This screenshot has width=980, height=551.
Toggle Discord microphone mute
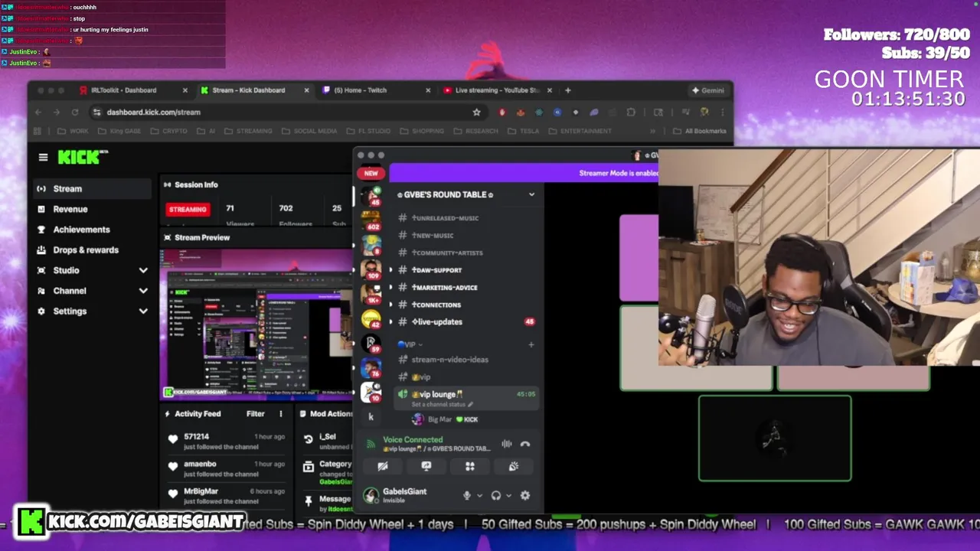pyautogui.click(x=466, y=496)
